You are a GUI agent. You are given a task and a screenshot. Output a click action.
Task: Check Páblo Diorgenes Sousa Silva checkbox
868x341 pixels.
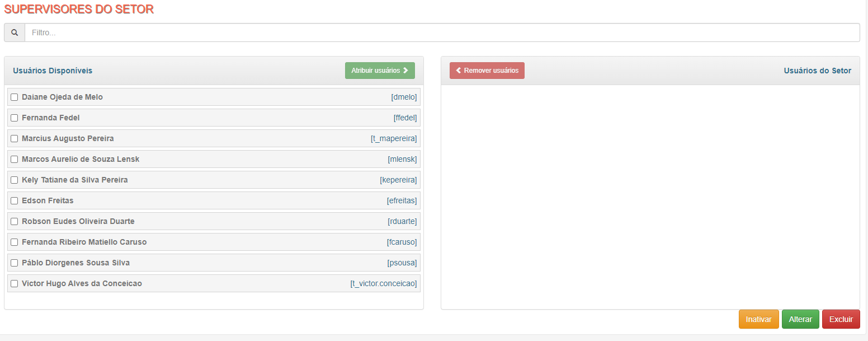15,263
